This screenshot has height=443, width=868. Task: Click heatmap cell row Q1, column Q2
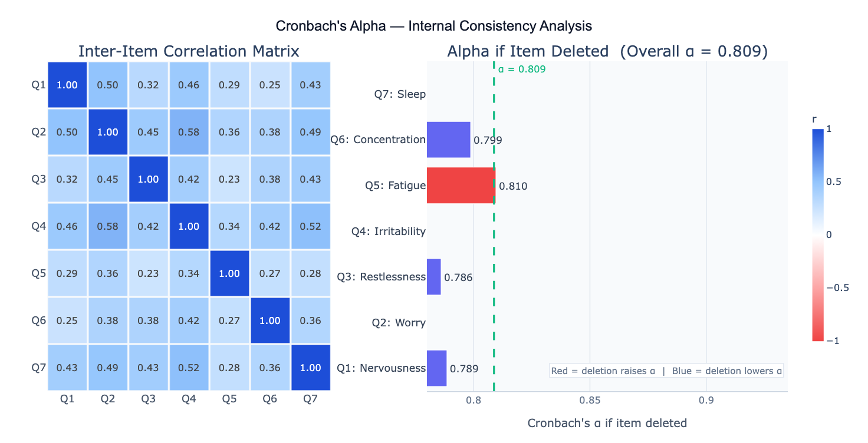click(107, 85)
